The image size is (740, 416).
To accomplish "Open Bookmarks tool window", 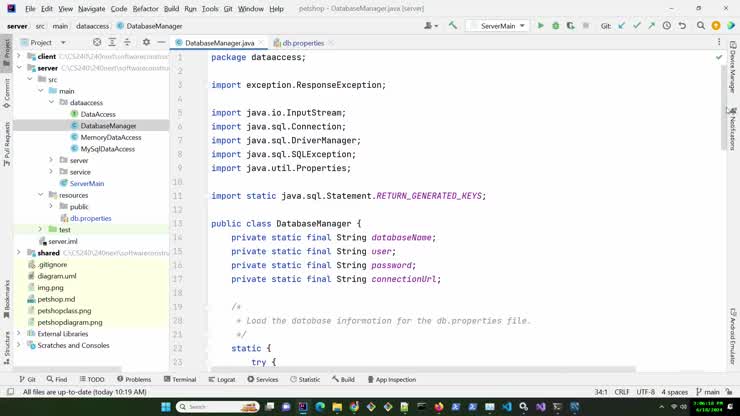I will (x=7, y=298).
